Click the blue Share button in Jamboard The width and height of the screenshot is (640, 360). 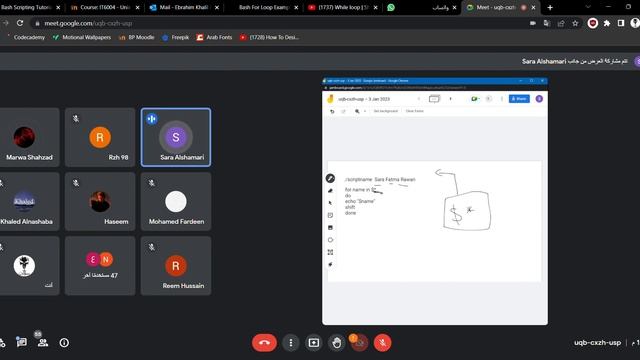pos(519,99)
